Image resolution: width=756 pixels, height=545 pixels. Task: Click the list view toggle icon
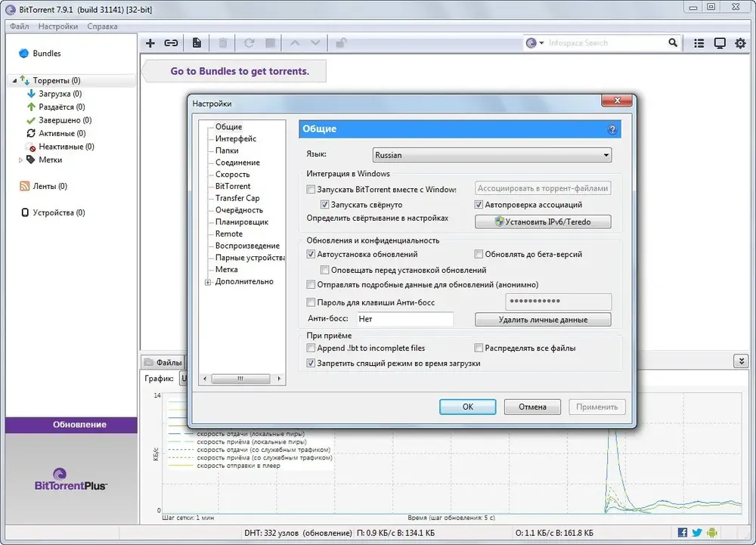pos(699,43)
